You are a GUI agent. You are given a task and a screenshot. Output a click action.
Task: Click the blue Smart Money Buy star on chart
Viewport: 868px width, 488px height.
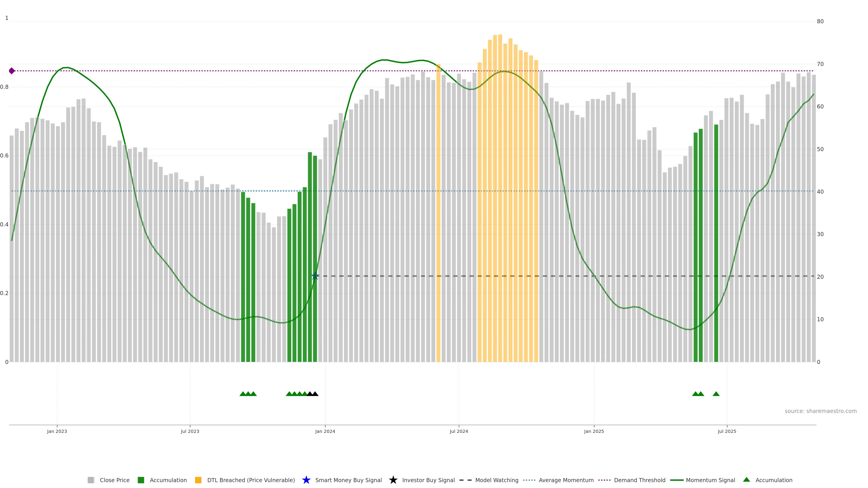pos(315,276)
